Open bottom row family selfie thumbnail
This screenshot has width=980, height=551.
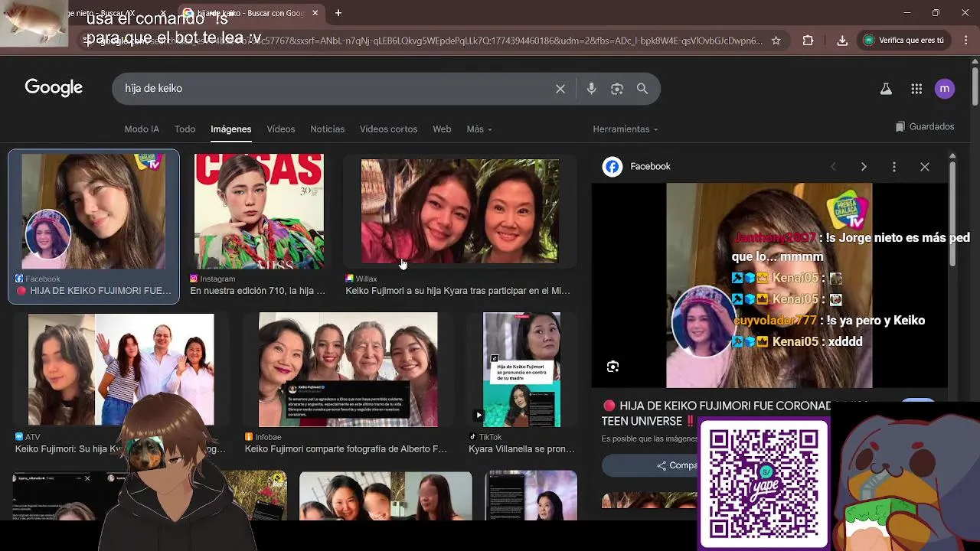pyautogui.click(x=385, y=496)
